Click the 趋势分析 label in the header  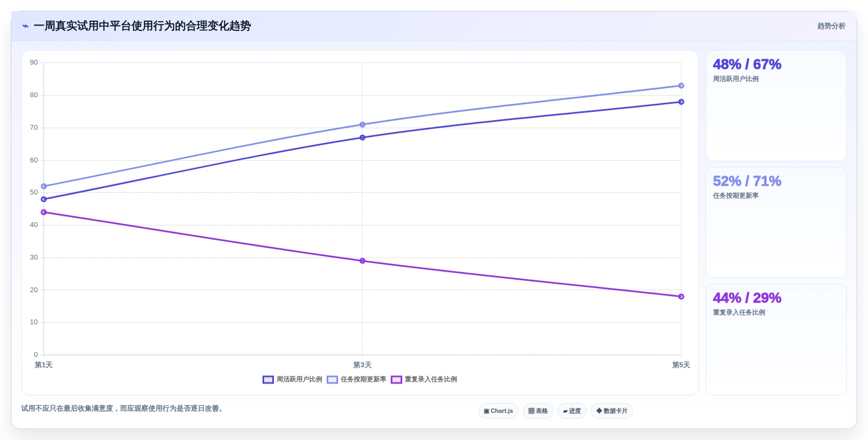(x=831, y=26)
